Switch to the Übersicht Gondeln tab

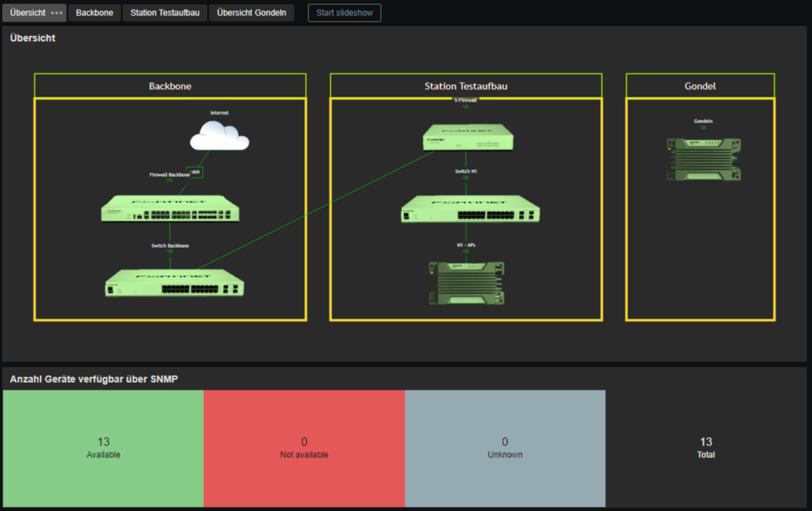[251, 13]
